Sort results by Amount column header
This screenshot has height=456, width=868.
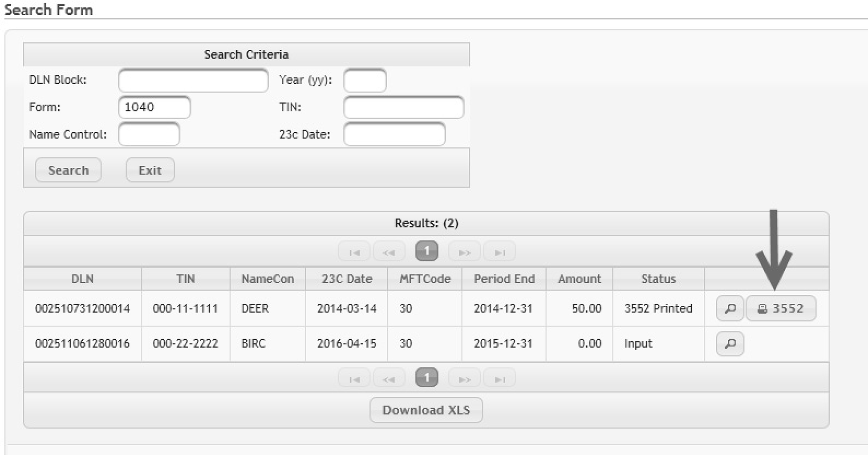click(x=579, y=279)
